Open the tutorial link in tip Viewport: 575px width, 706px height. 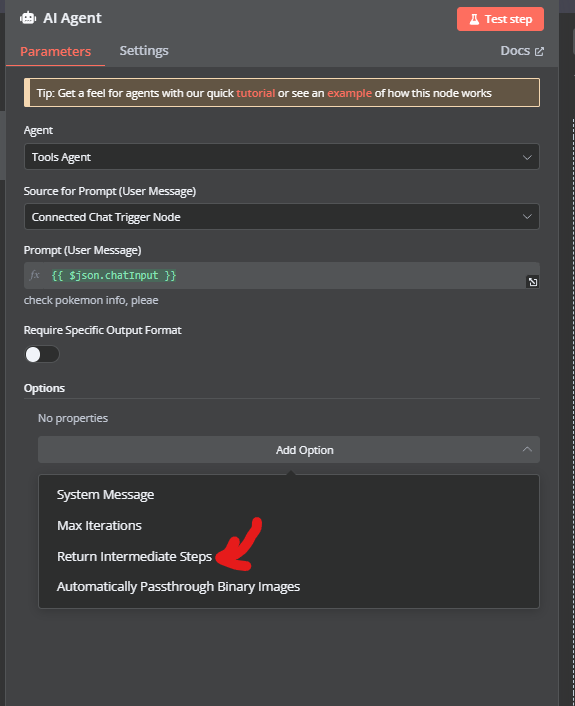point(255,93)
